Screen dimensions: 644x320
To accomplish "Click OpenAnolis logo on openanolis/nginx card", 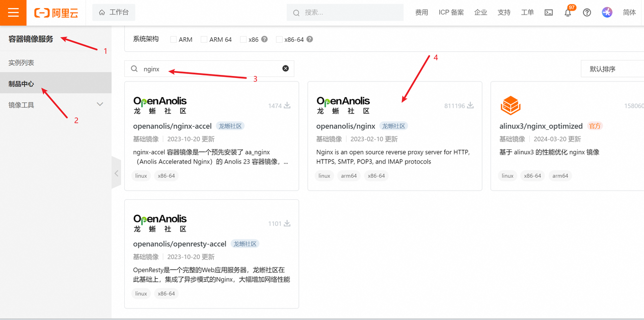I will coord(343,106).
